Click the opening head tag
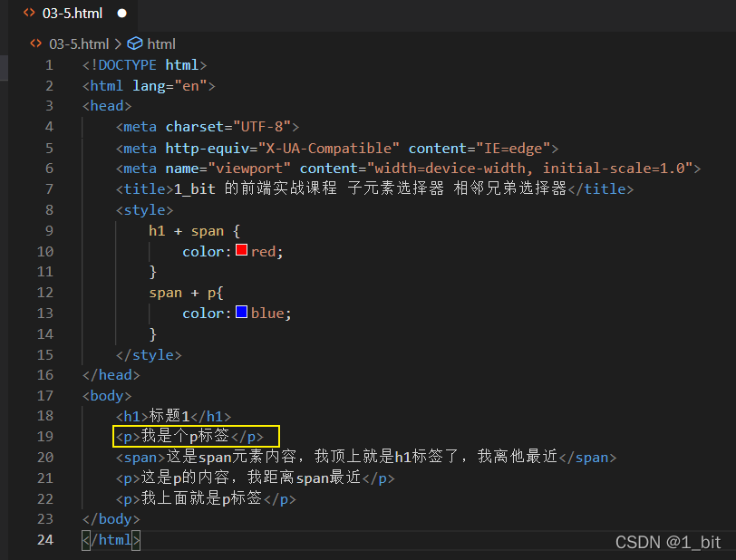This screenshot has height=560, width=736. pos(107,106)
